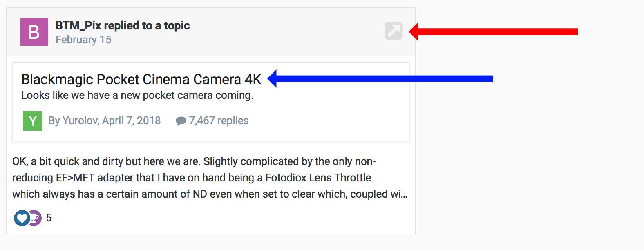This screenshot has width=644, height=250.
Task: Click the April 7, 2018 topic date
Action: pos(131,121)
